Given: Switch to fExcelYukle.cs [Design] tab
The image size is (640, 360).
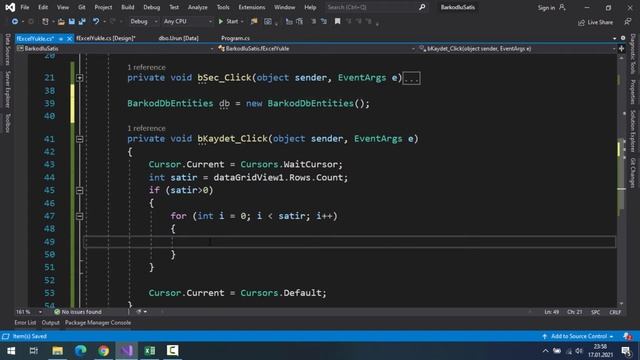Looking at the screenshot, I should coord(106,38).
